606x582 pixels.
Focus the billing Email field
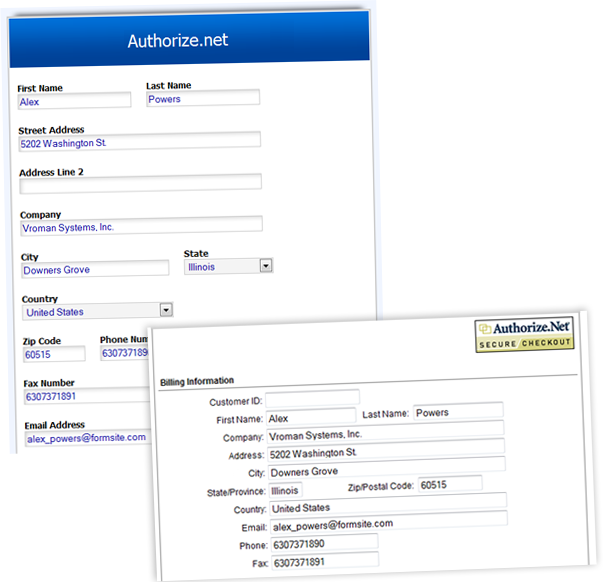389,522
